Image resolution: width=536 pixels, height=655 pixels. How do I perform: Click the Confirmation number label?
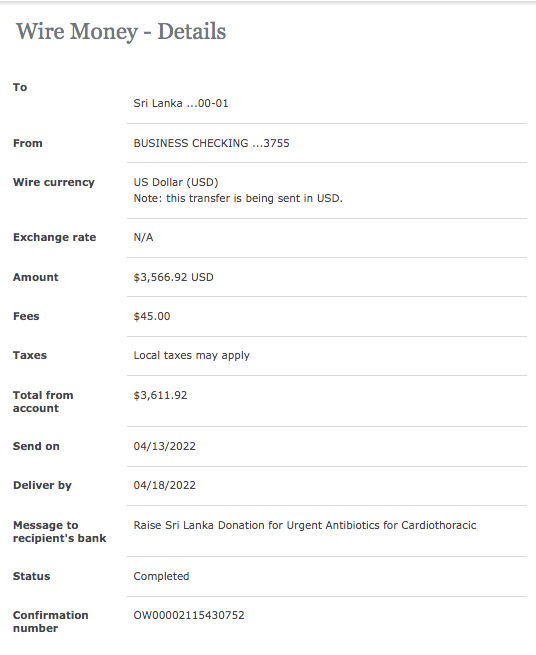51,622
